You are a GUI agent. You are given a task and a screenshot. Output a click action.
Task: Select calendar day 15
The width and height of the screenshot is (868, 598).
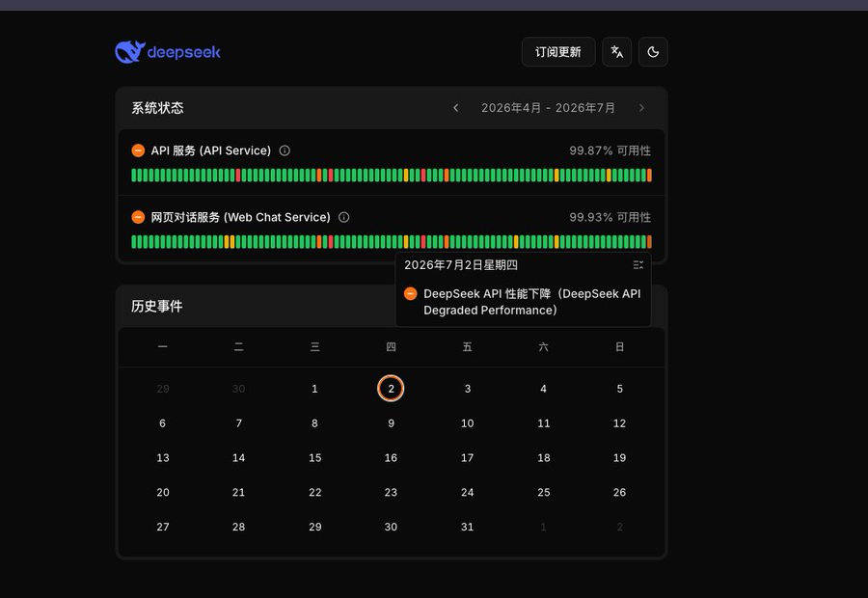point(314,458)
